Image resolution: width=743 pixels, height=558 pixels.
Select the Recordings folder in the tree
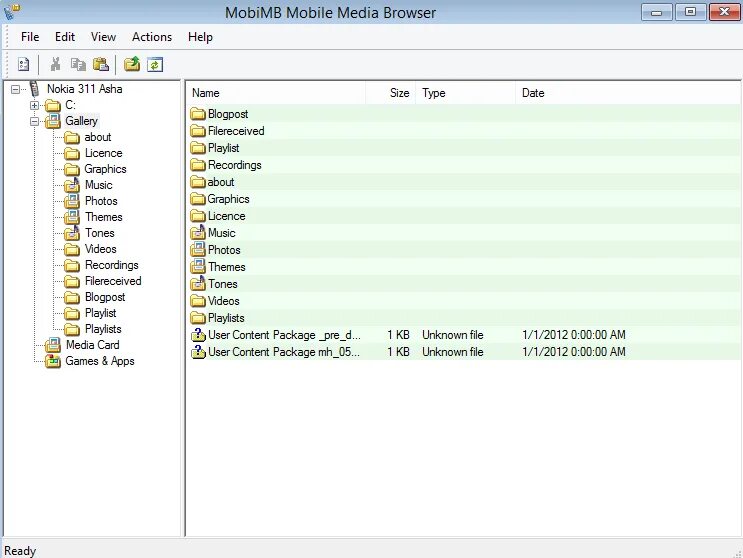pos(111,265)
